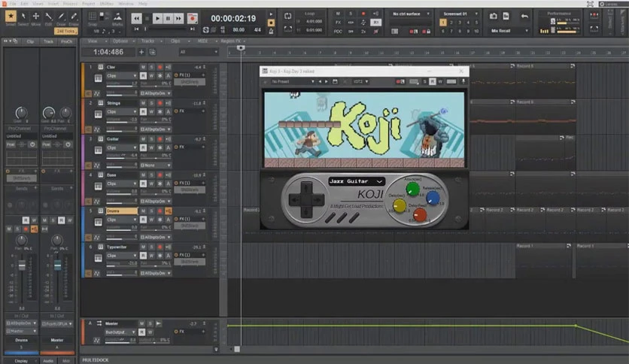Screen dimensions: 629x364
Task: Click the undo arrow in Mix Recall module
Action: pyautogui.click(x=524, y=16)
